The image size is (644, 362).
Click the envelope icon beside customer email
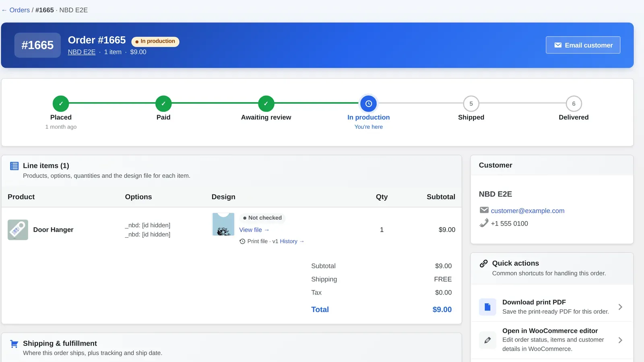tap(484, 210)
